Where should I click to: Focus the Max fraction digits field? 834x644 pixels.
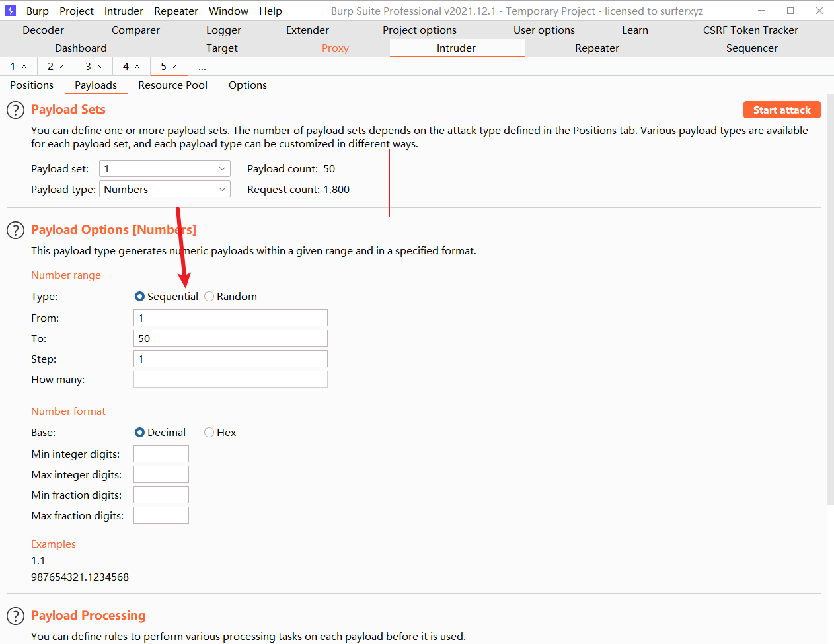[161, 516]
